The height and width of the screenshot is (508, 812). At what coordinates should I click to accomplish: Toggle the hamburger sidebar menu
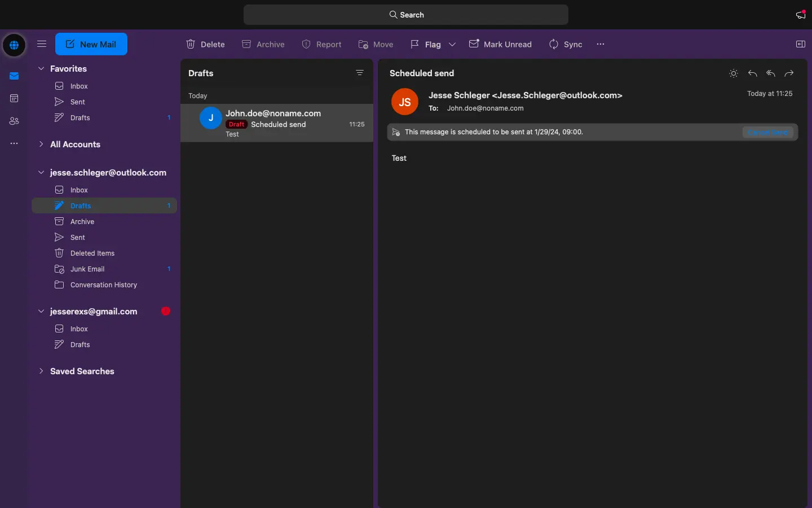42,44
